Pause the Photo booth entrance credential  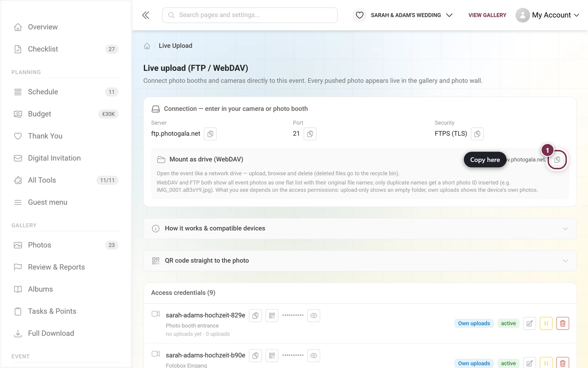[x=546, y=323]
